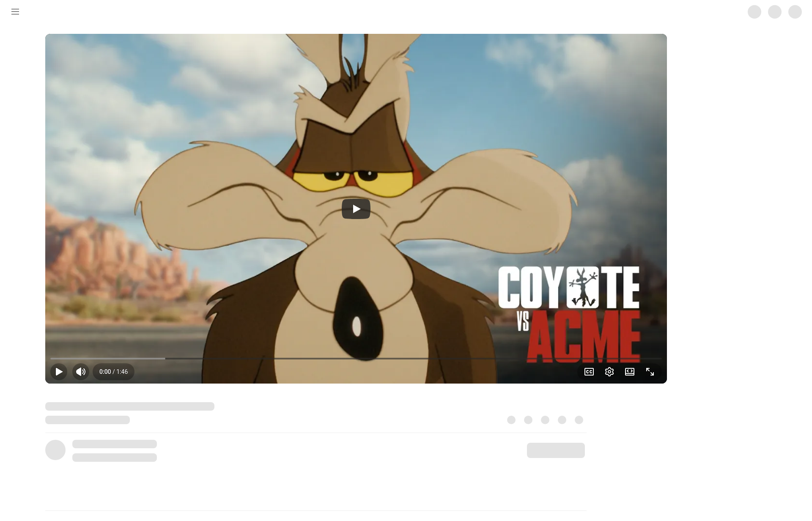Mute the video with speaker icon
The image size is (812, 521).
click(81, 372)
